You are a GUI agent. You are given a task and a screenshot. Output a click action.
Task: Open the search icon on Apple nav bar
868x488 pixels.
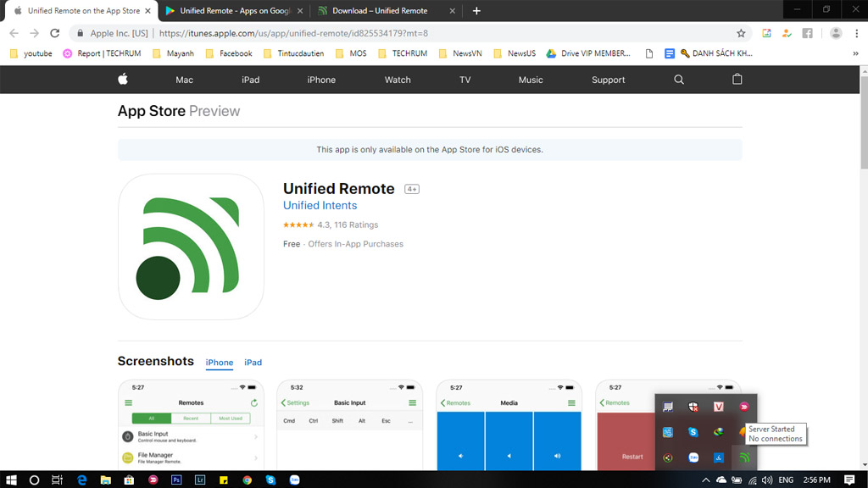(679, 80)
